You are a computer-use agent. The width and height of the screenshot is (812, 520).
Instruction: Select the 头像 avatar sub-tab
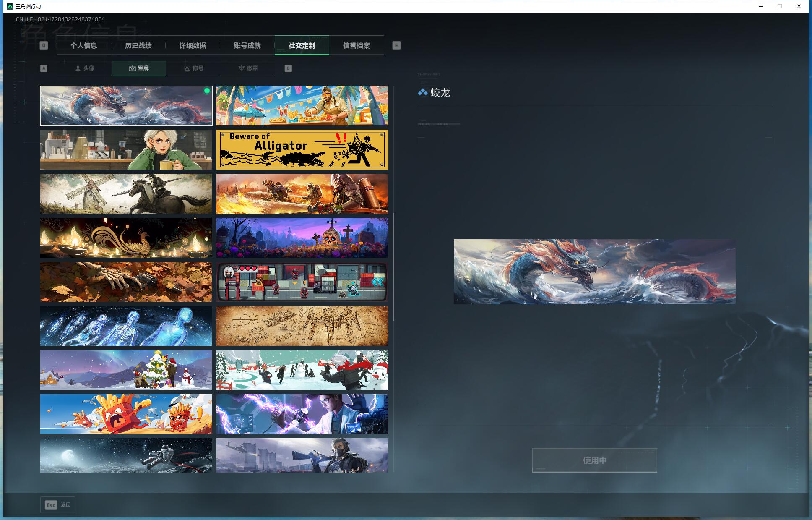coord(85,68)
